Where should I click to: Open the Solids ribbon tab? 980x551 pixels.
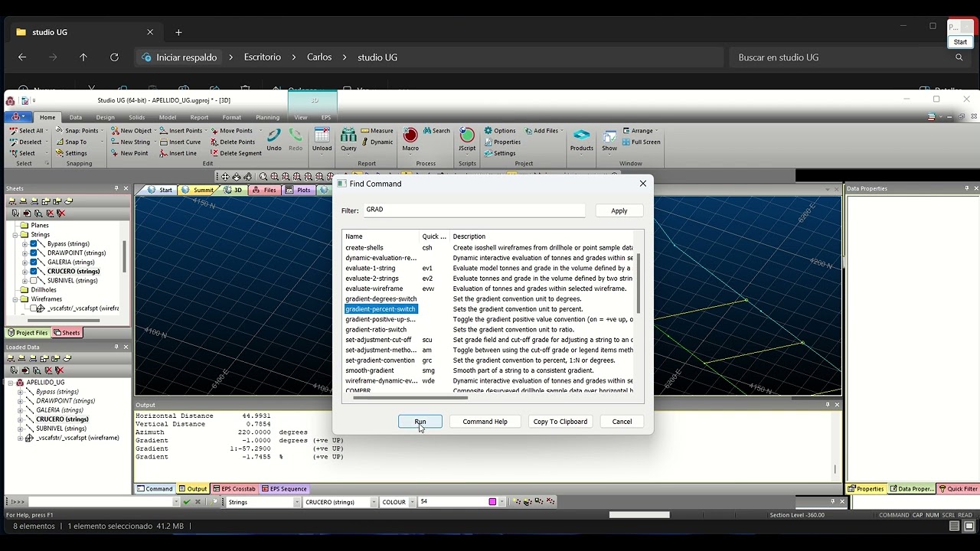136,117
